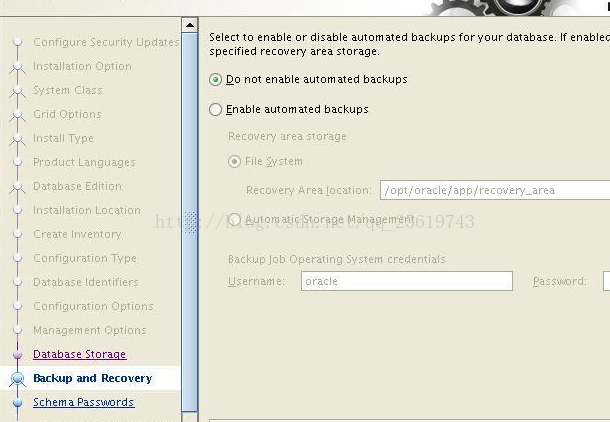Select the Backup and Recovery step
This screenshot has width=610, height=422.
[x=93, y=378]
